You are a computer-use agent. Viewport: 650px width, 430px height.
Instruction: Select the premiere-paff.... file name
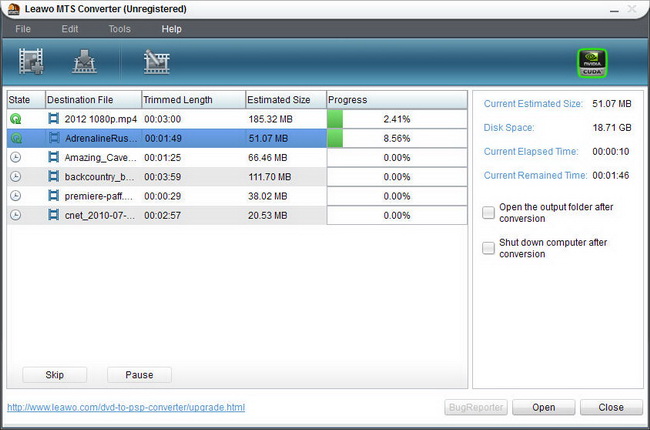(x=99, y=196)
